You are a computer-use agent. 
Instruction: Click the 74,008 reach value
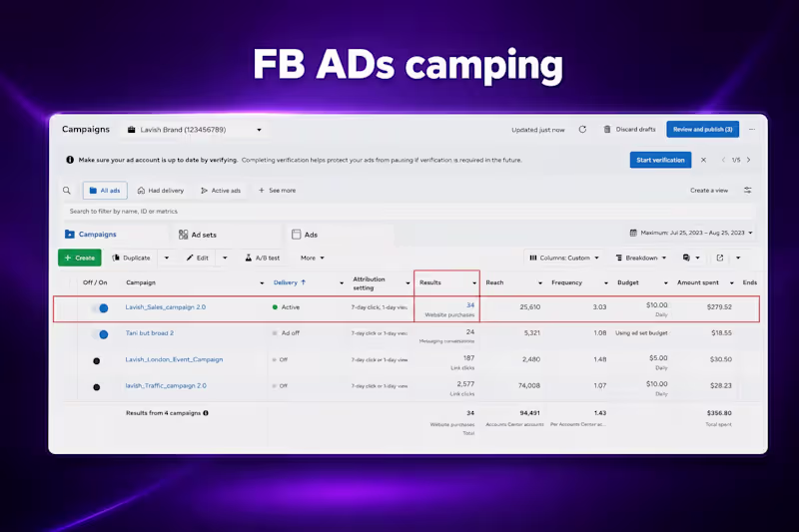point(529,385)
